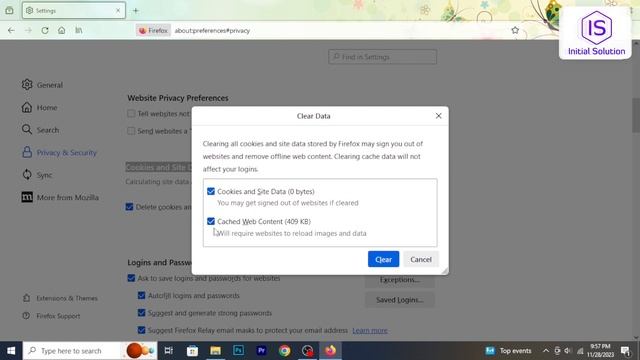This screenshot has width=640, height=360.
Task: Open the screen recorder icon beside Chrome
Action: pos(307,351)
